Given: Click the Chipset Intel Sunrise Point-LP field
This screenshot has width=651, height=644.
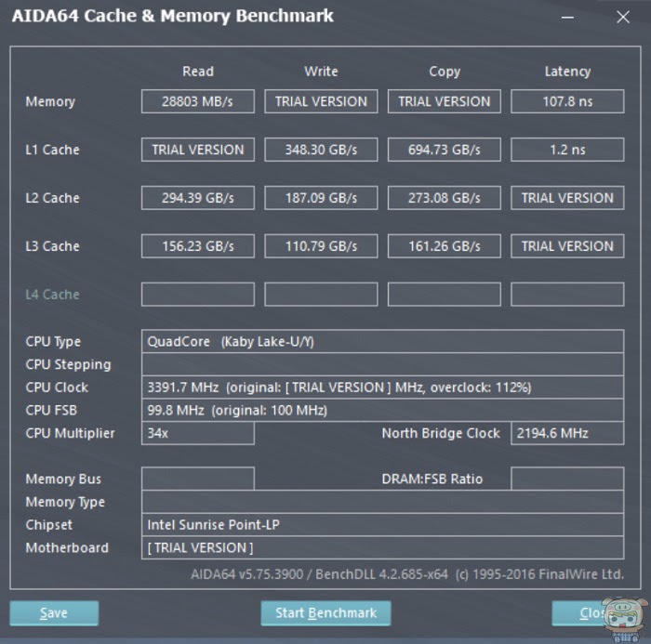Looking at the screenshot, I should pyautogui.click(x=382, y=524).
